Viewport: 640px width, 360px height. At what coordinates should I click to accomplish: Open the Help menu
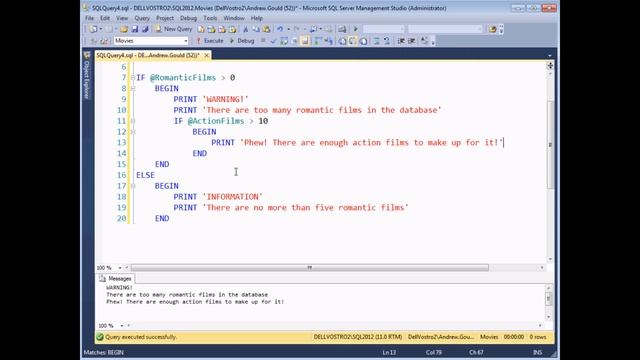click(257, 18)
